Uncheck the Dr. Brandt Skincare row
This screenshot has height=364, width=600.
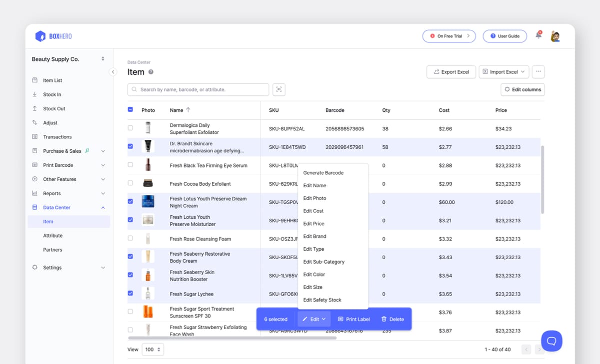click(130, 146)
